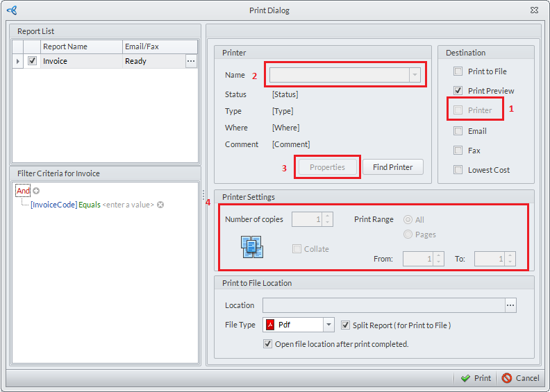Open the Invoice report ellipsis options

[191, 61]
